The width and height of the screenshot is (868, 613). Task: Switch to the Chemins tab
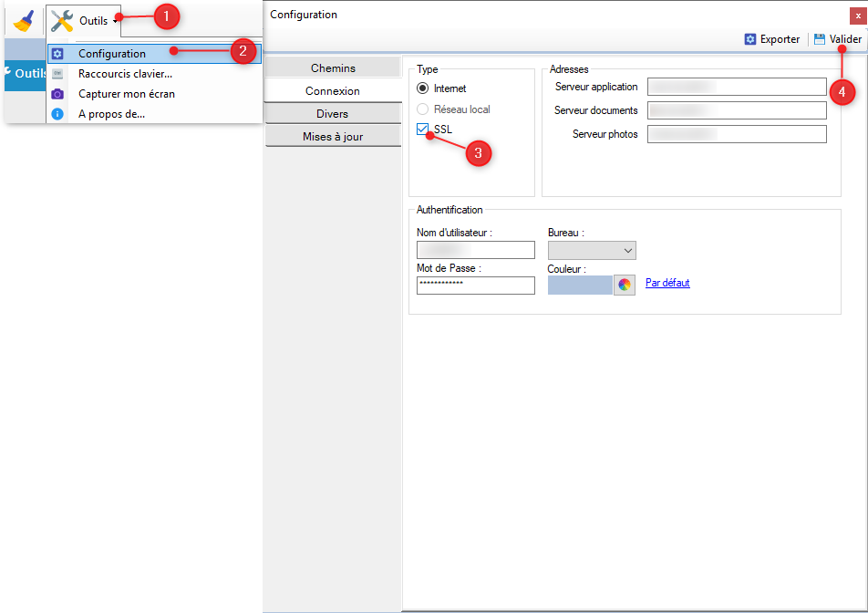pyautogui.click(x=333, y=68)
